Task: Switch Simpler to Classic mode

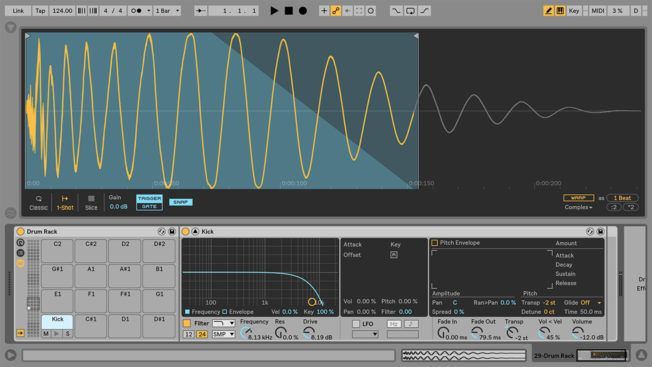Action: 38,203
